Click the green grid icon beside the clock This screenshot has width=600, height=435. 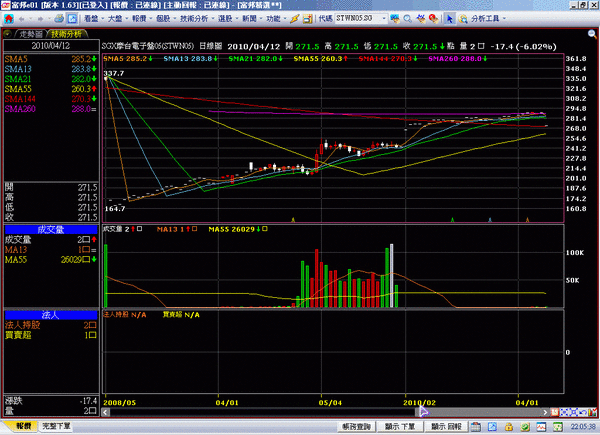(x=558, y=427)
